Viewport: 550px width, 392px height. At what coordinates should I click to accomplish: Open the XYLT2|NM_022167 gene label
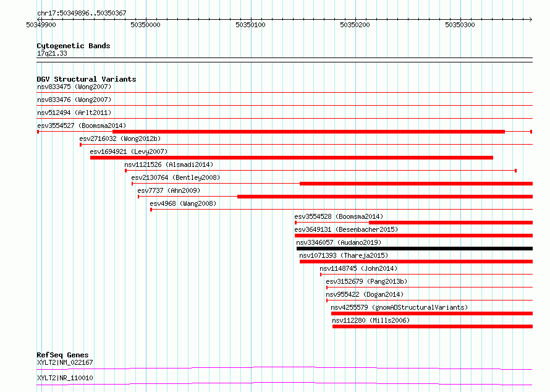[65, 362]
